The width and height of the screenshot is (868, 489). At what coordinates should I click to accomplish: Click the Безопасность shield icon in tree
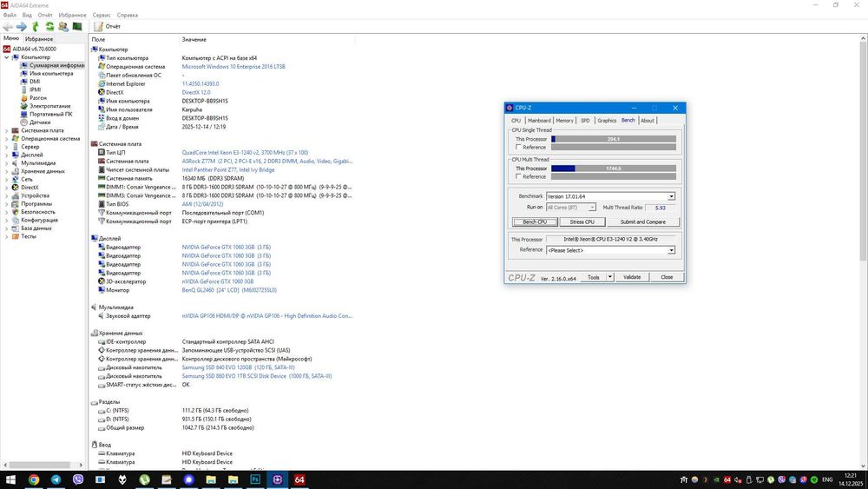pyautogui.click(x=16, y=212)
